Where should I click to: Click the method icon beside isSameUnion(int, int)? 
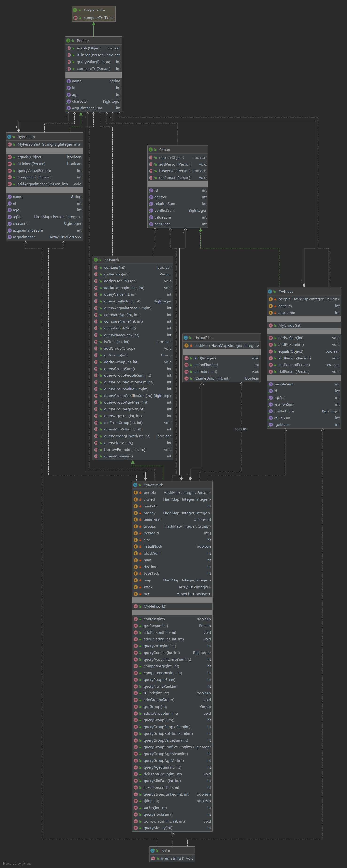pyautogui.click(x=186, y=378)
